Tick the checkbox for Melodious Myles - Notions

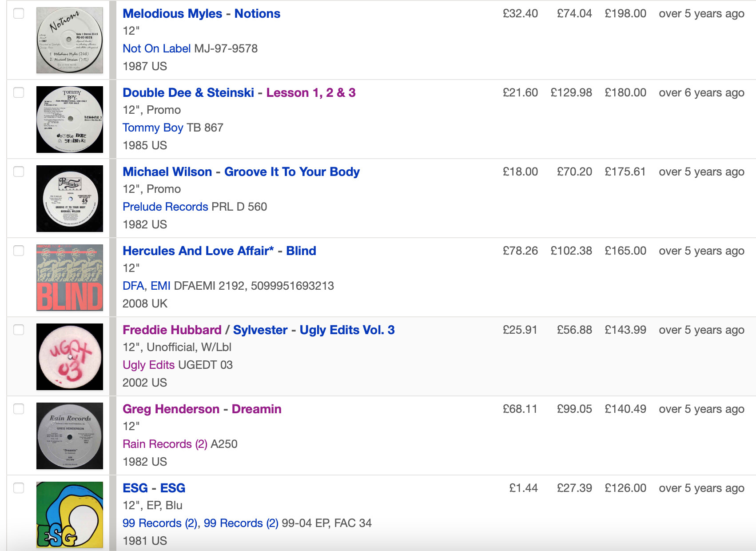[19, 13]
